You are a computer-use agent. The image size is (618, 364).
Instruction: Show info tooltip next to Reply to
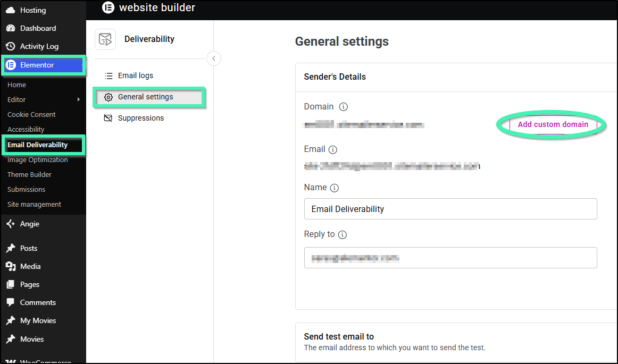coord(342,235)
